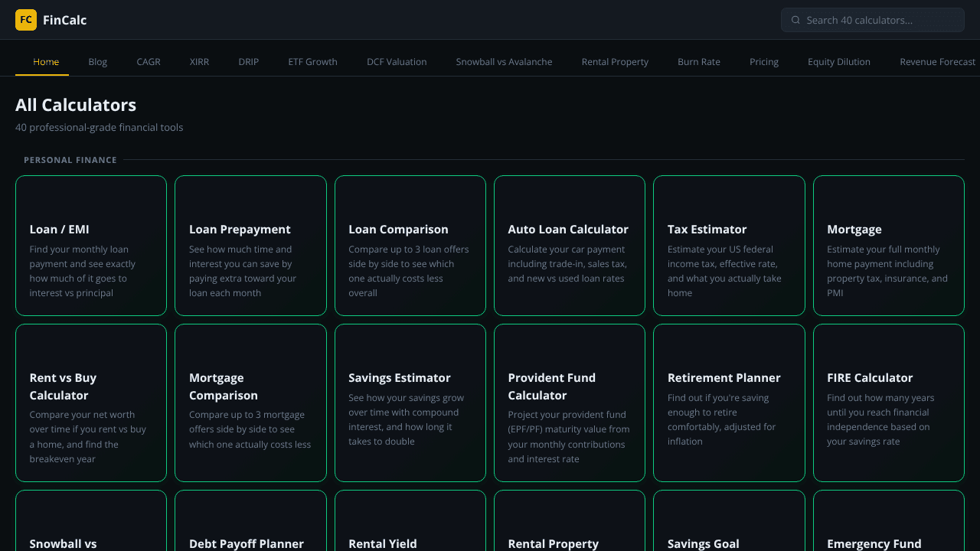Open the Provident Fund Calculator card
The width and height of the screenshot is (980, 551).
click(570, 403)
